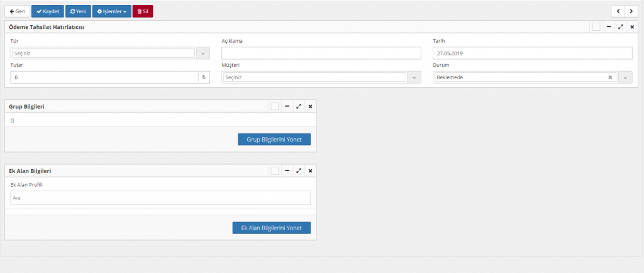Expand Grup Bilgileri panel to fullscreen

tap(299, 106)
